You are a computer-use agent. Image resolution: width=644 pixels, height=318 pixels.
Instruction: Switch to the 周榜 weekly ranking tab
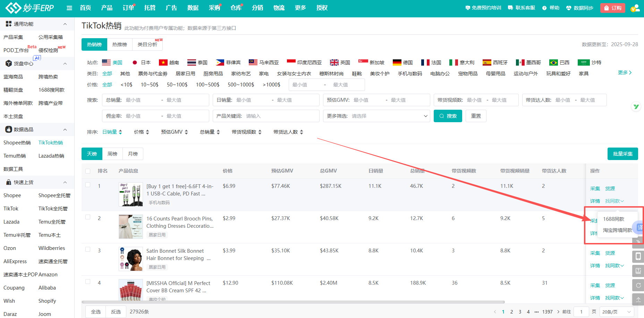112,154
